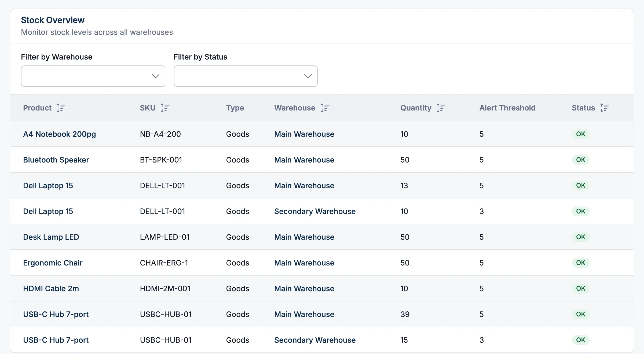
Task: Open Ergonomic Chair product
Action: pyautogui.click(x=53, y=263)
